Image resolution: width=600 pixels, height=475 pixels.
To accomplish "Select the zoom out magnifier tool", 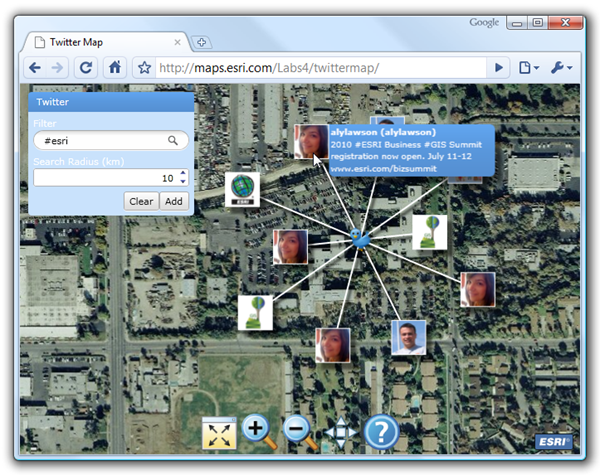I will pos(300,432).
